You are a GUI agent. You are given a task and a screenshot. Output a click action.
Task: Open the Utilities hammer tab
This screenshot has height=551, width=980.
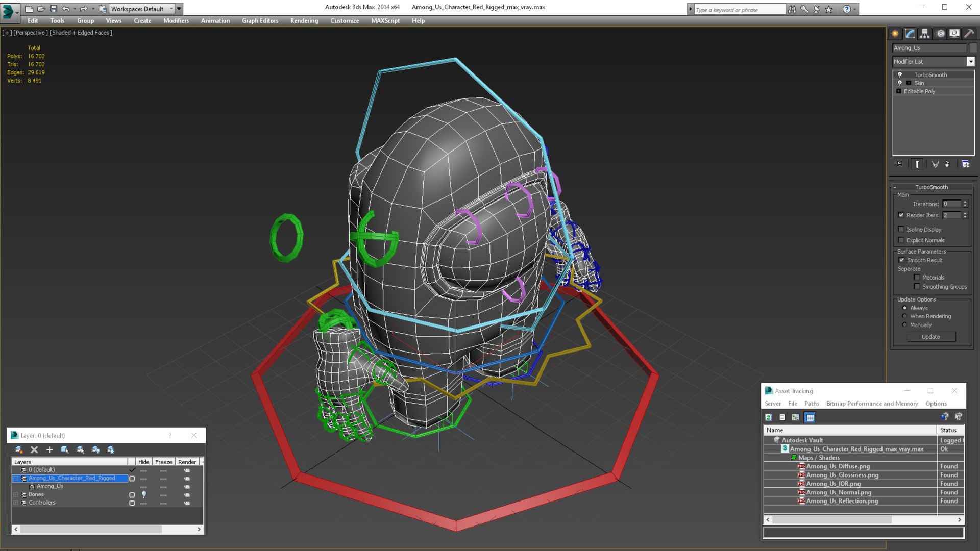click(x=969, y=34)
